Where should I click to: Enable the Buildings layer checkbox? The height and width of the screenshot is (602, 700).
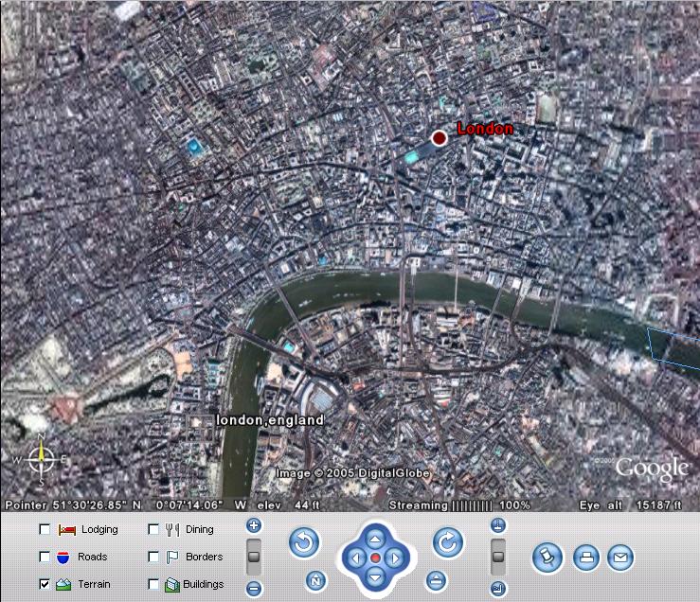click(x=153, y=584)
